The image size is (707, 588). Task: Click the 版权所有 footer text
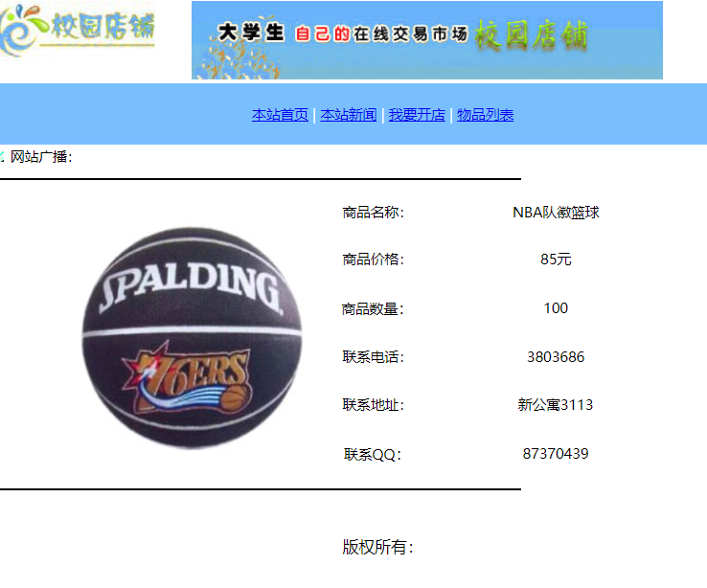[x=377, y=547]
